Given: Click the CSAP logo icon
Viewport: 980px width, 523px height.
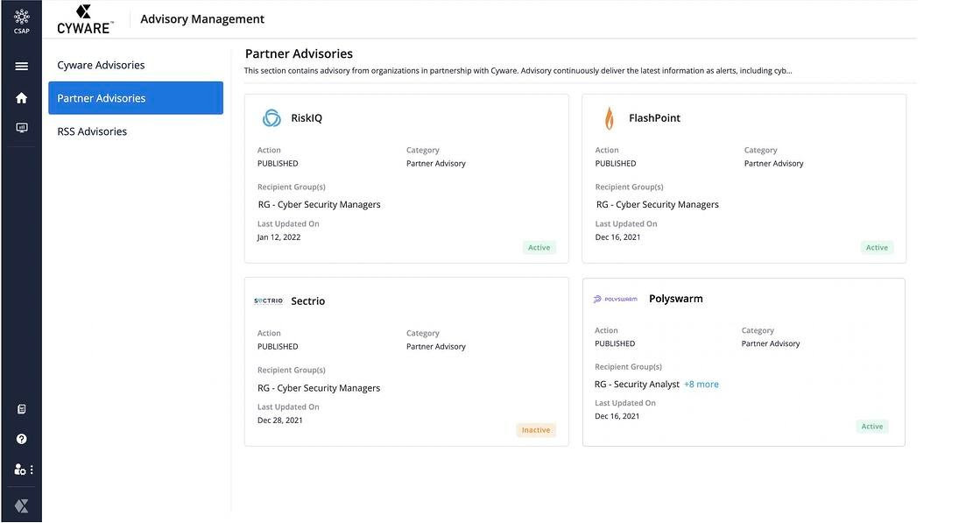Looking at the screenshot, I should (x=21, y=18).
